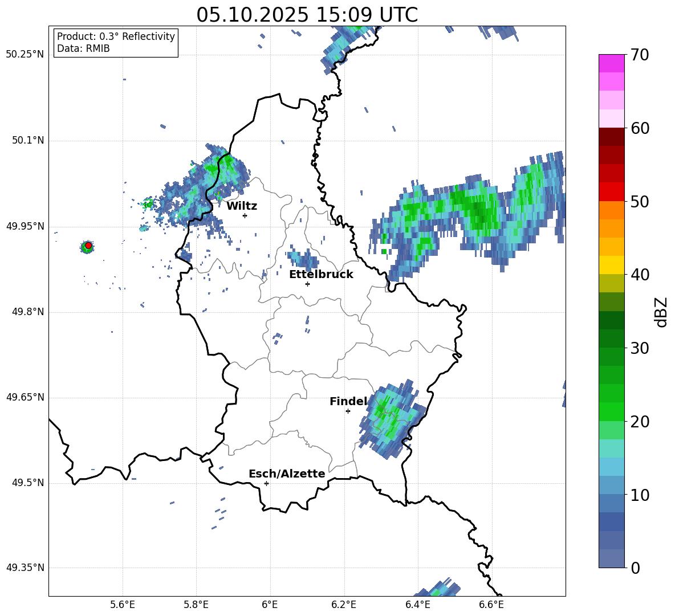Click the 6.4°E longitude label
The image size is (675, 616).
point(417,605)
